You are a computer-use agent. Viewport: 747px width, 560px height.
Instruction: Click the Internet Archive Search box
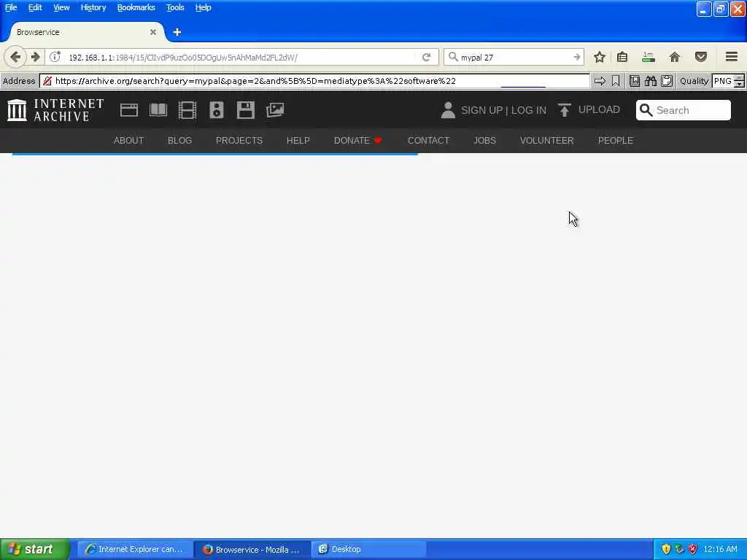(683, 110)
